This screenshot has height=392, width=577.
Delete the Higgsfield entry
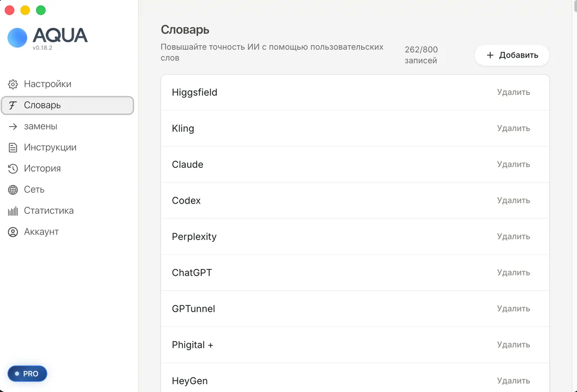[514, 92]
